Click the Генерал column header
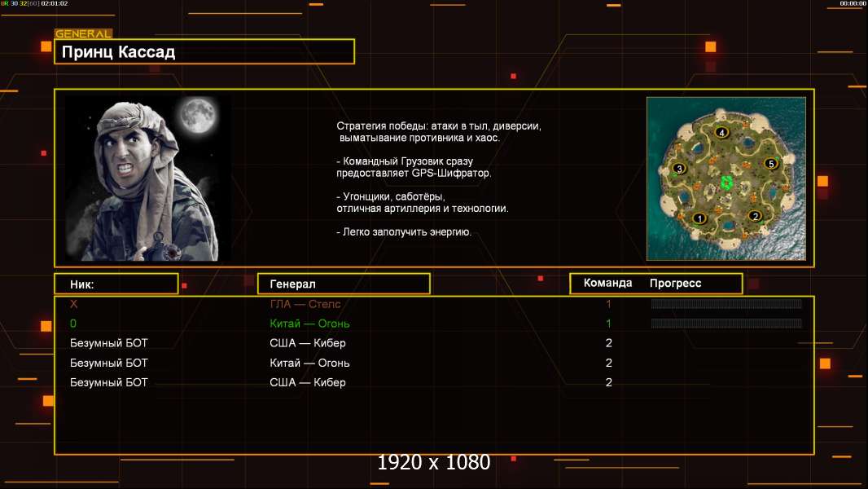 [344, 284]
